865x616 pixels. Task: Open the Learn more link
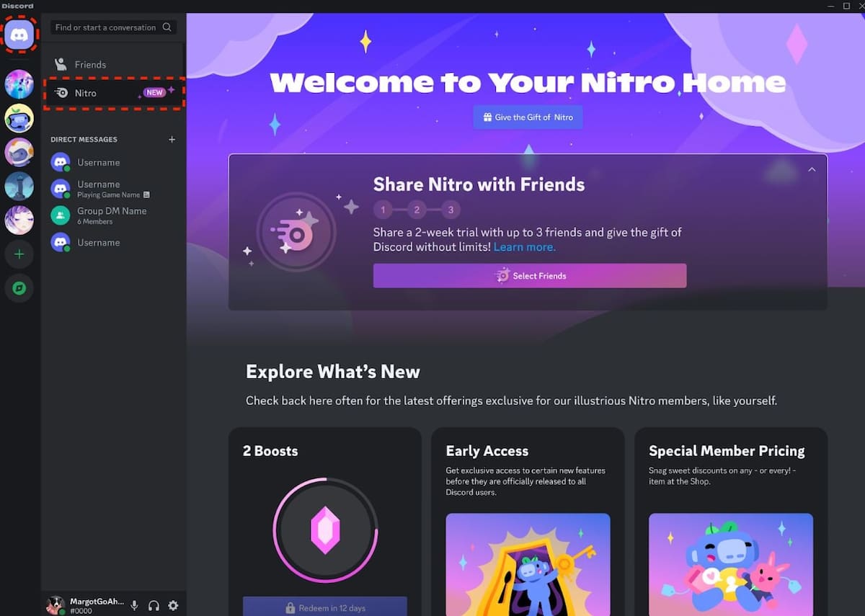pyautogui.click(x=525, y=247)
